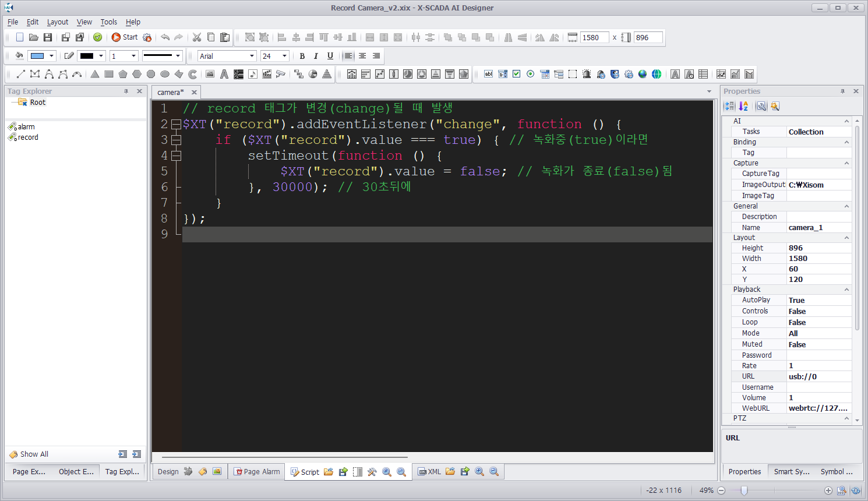The image size is (868, 501).
Task: Toggle bold text formatting
Action: tap(302, 56)
